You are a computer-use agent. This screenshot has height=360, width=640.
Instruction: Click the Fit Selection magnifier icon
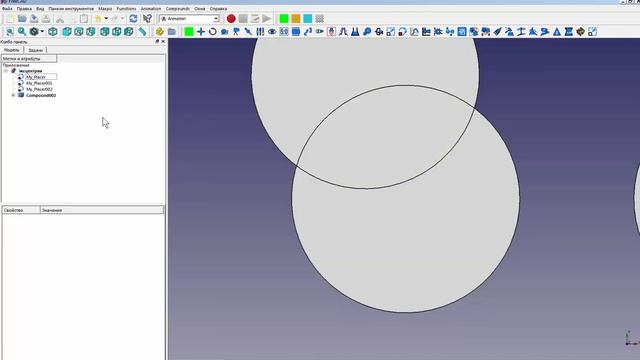[22, 31]
